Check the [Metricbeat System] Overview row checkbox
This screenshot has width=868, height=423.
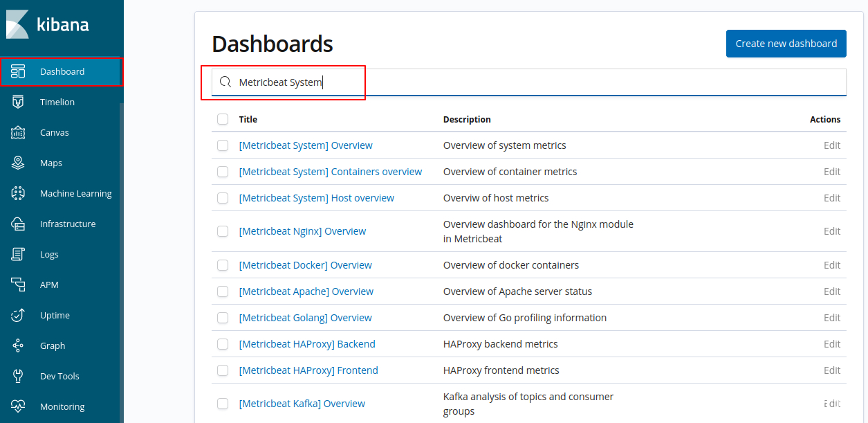(223, 145)
